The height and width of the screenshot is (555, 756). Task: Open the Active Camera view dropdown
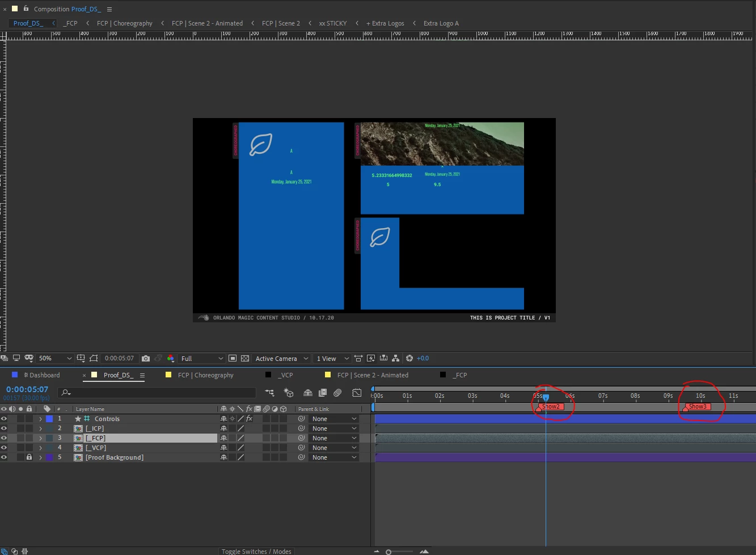[281, 359]
